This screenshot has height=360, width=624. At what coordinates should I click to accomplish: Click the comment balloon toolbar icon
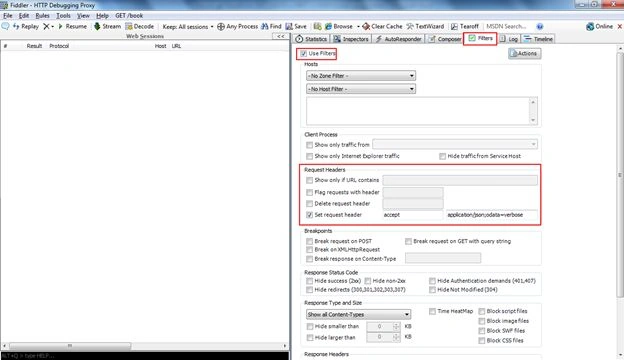6,26
